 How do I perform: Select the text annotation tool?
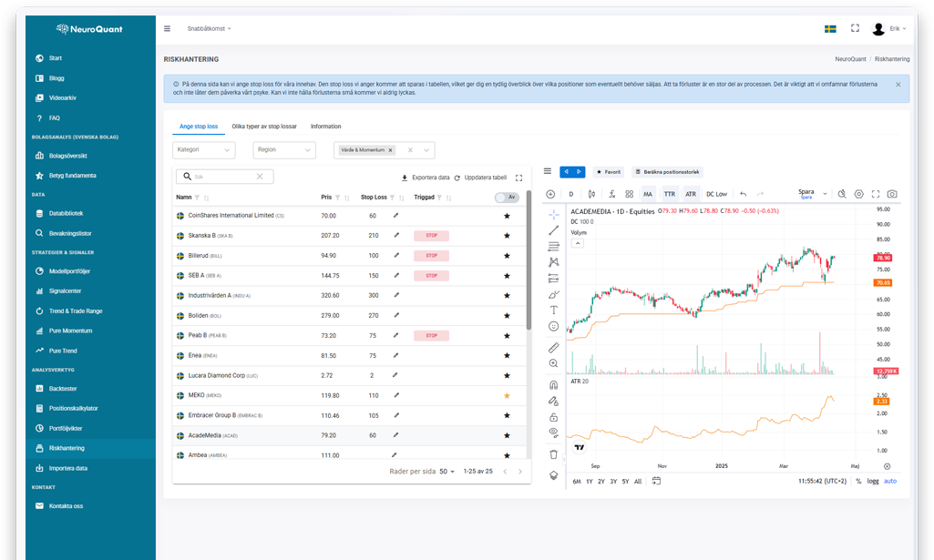pos(553,310)
